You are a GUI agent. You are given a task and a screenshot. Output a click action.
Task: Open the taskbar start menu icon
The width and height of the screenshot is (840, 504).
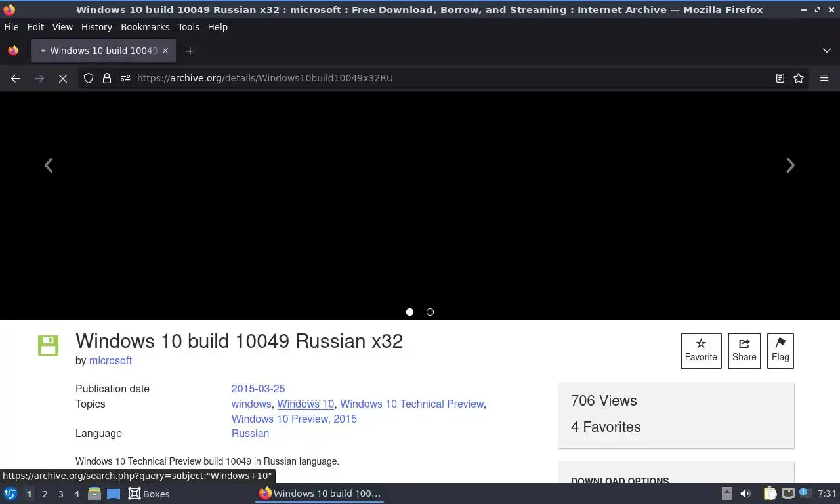[x=10, y=493]
